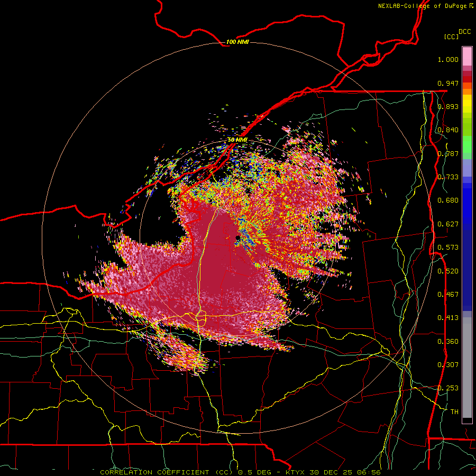Click the 0.733 color scale value
The image size is (476, 476).
tap(448, 177)
